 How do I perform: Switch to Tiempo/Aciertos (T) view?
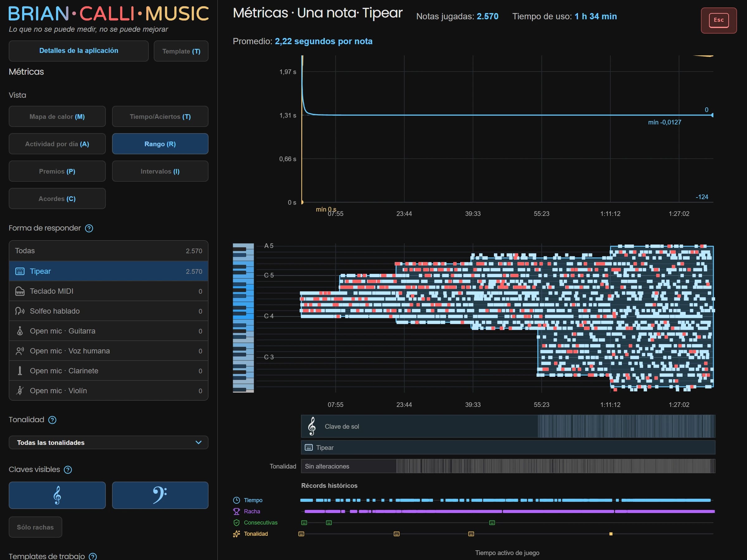[160, 116]
